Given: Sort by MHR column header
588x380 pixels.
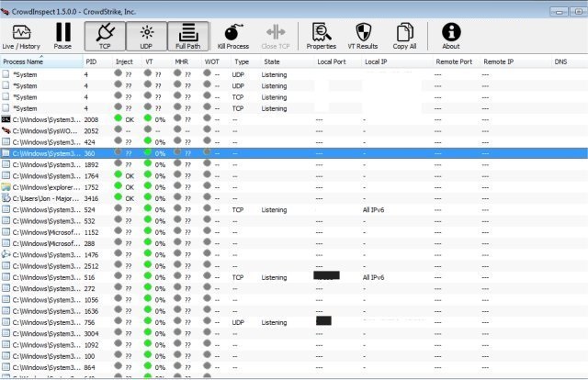Looking at the screenshot, I should (x=187, y=61).
